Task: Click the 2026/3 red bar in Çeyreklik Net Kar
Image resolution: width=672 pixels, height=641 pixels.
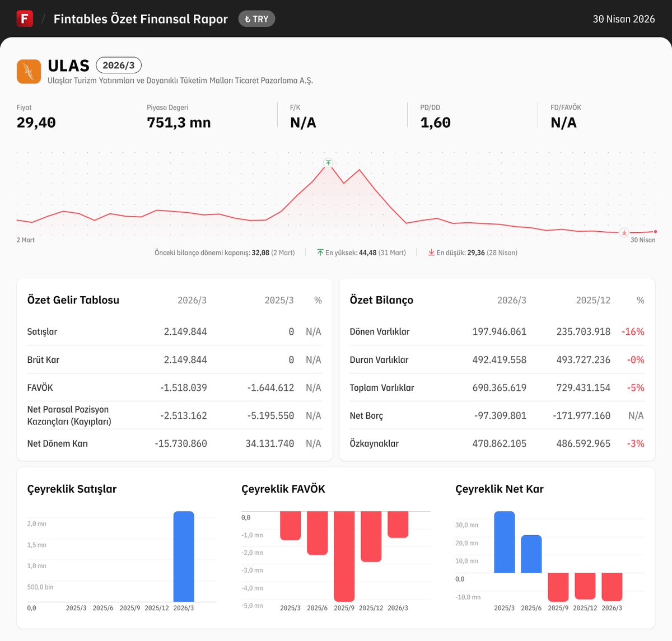Action: tap(612, 587)
